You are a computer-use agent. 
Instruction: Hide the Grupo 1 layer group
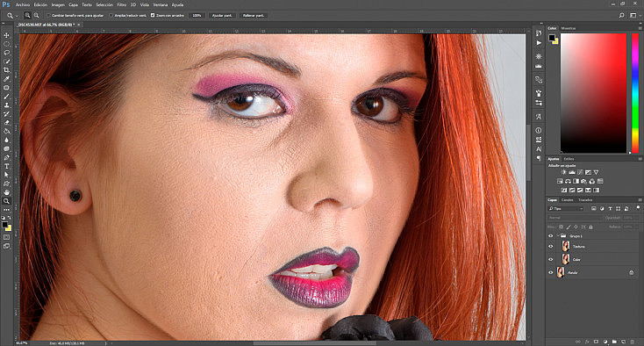[551, 236]
